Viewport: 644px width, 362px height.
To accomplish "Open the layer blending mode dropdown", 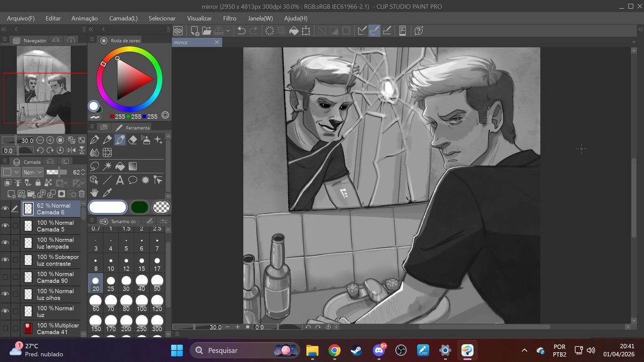I will [33, 172].
